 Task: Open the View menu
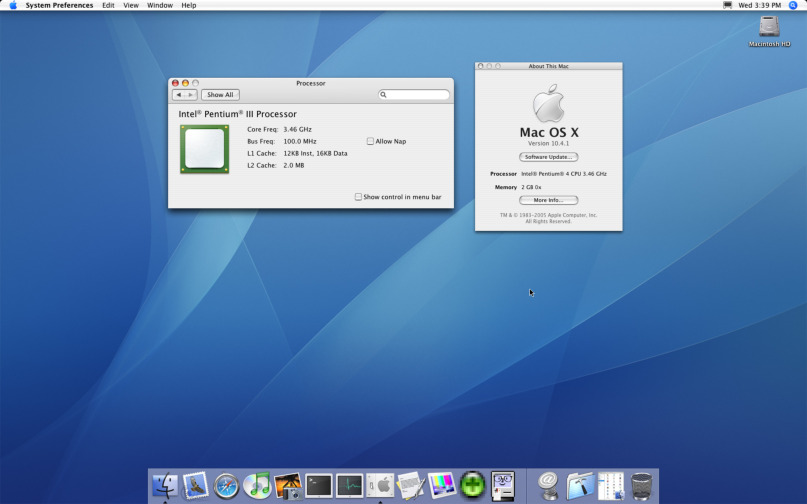coord(131,5)
